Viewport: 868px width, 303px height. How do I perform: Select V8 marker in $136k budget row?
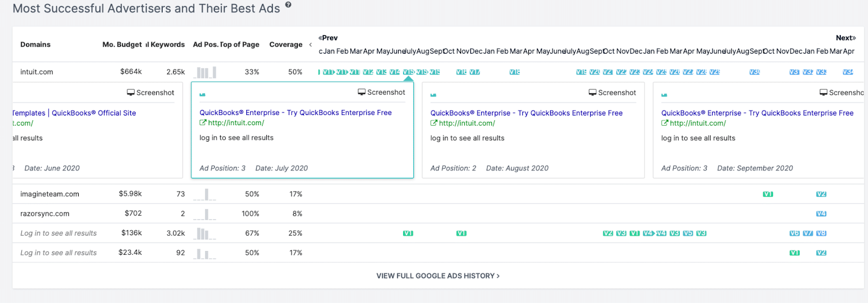(821, 233)
